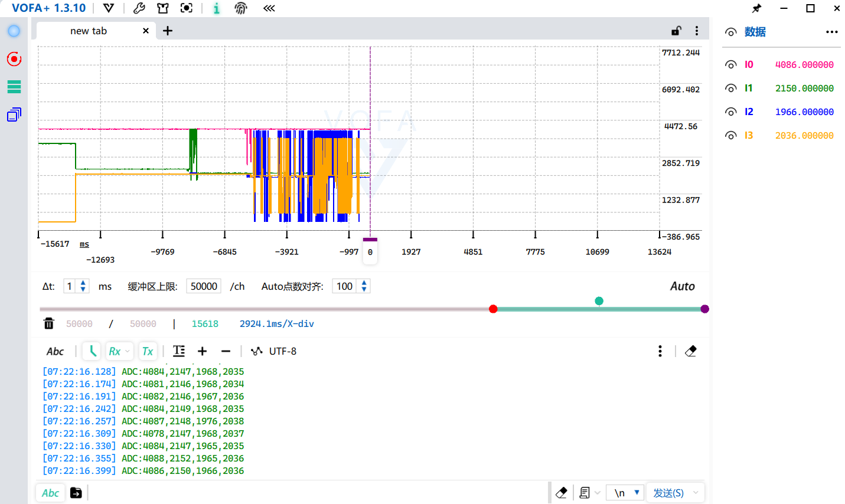Toggle the send box Abc format
Viewport: 845px width, 504px height.
tap(50, 493)
